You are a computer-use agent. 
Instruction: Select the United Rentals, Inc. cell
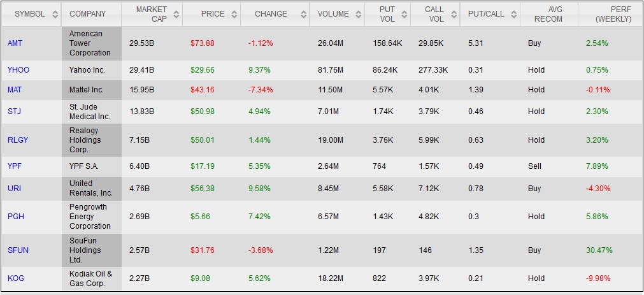coord(92,189)
